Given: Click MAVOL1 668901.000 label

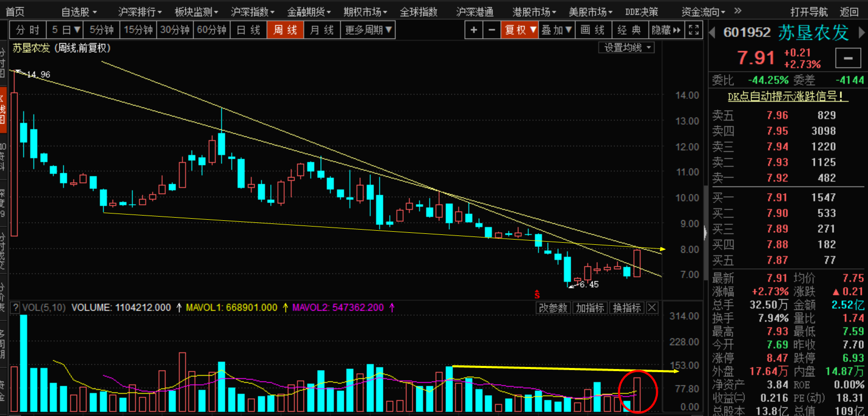Looking at the screenshot, I should coord(232,307).
